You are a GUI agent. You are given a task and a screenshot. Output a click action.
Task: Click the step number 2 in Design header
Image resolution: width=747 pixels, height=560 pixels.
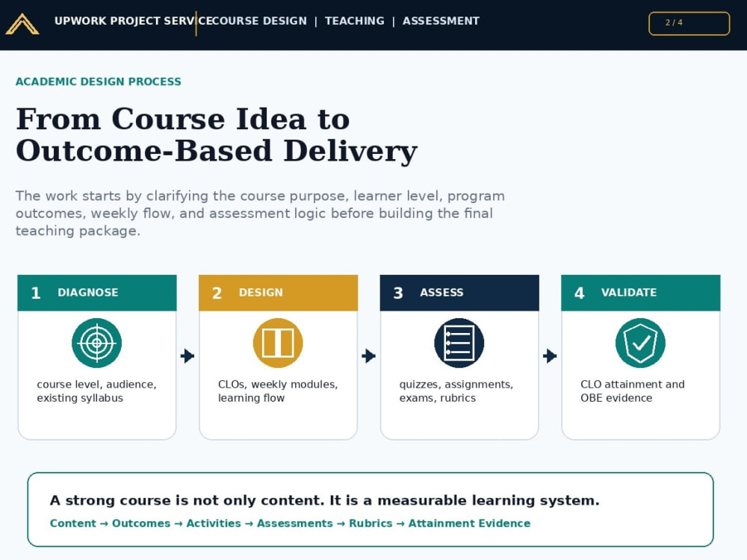coord(217,293)
